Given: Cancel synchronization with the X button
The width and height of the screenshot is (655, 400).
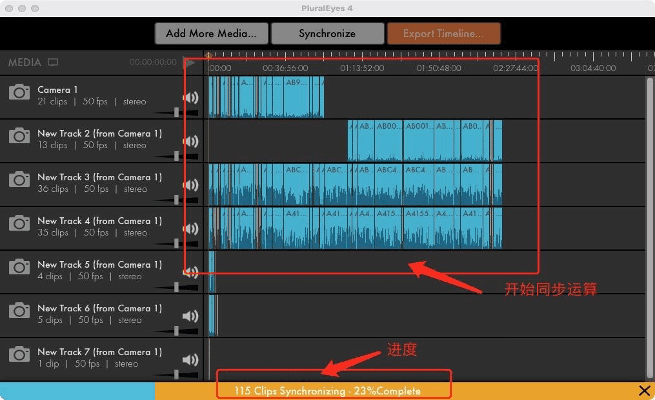Looking at the screenshot, I should point(644,391).
